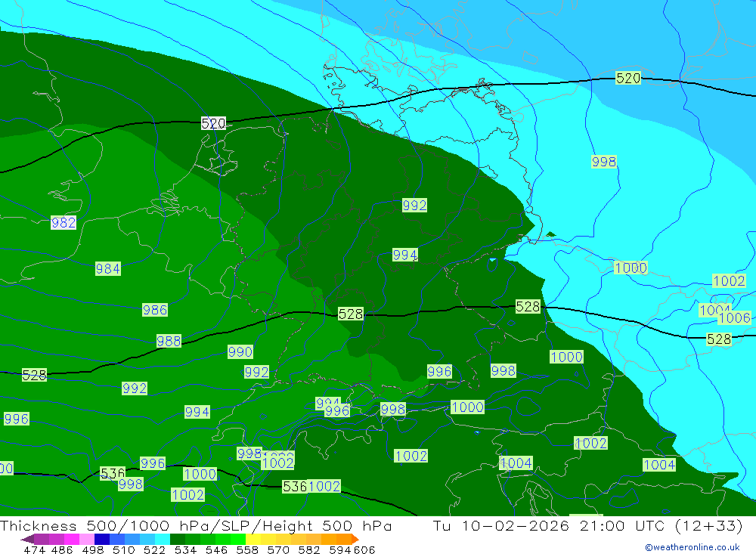
Task: Click the 986 isobar label
Action: point(155,310)
